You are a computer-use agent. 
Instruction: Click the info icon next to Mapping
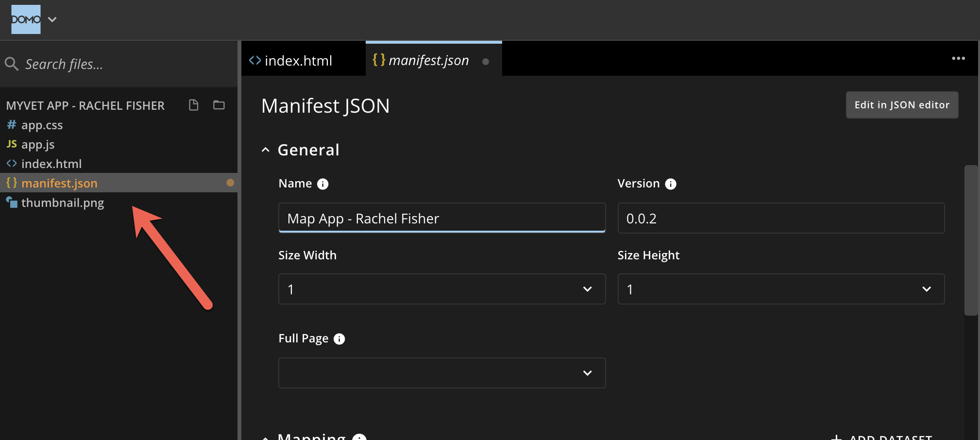click(359, 438)
